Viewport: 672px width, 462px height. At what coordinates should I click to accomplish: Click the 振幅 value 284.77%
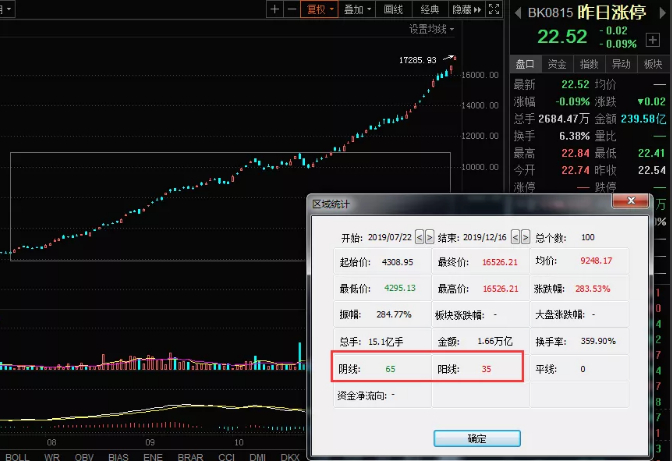pos(394,315)
